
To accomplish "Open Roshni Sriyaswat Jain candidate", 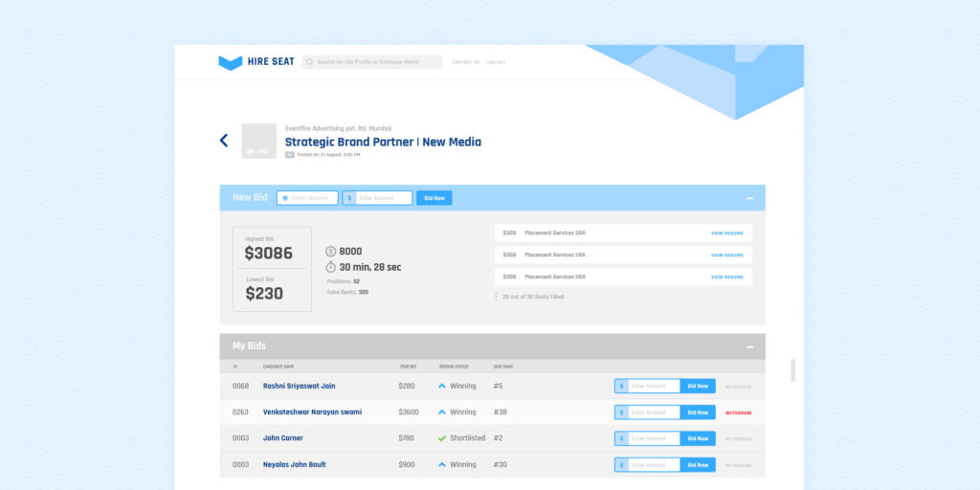I will (x=299, y=387).
